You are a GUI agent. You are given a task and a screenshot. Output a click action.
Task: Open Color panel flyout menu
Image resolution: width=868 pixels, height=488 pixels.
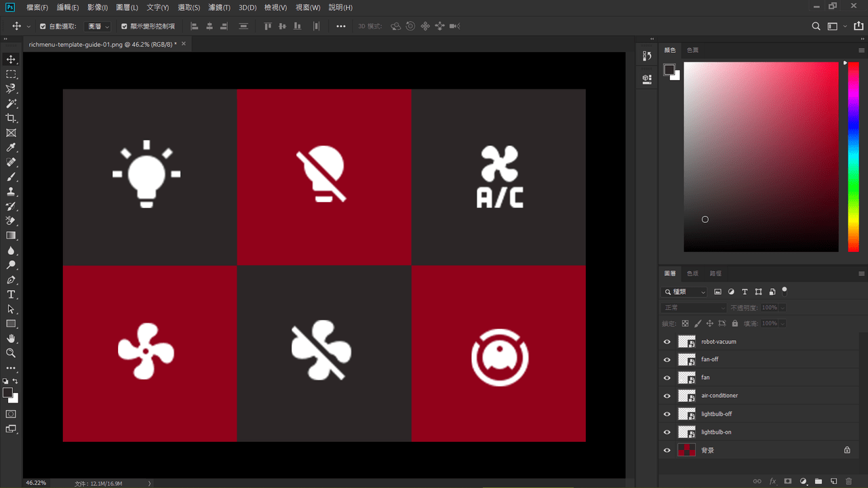861,50
